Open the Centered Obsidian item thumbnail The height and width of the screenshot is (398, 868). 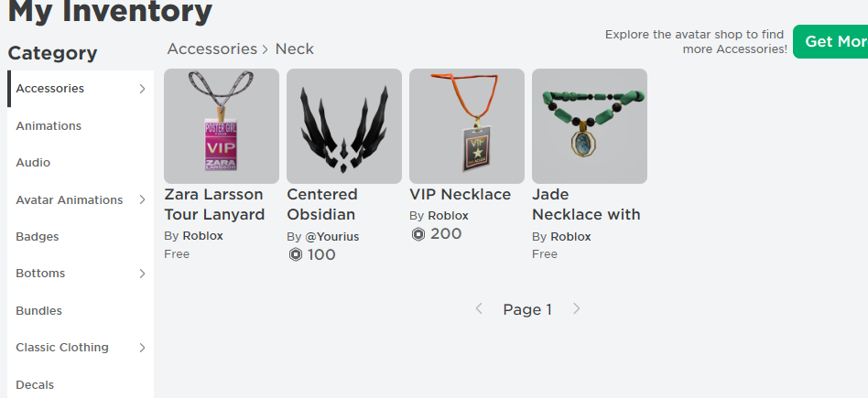click(344, 126)
